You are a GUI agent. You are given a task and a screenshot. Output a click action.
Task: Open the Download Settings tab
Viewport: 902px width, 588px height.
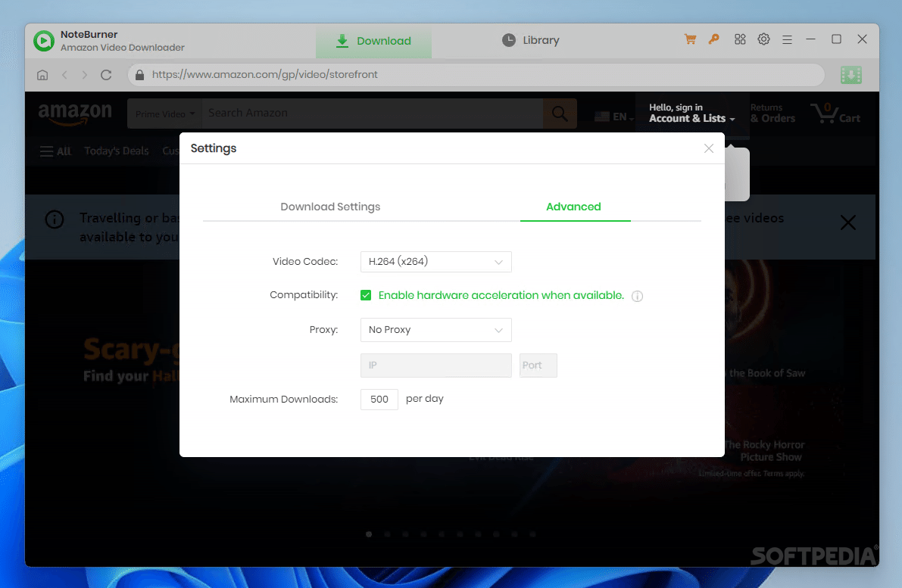pos(330,207)
